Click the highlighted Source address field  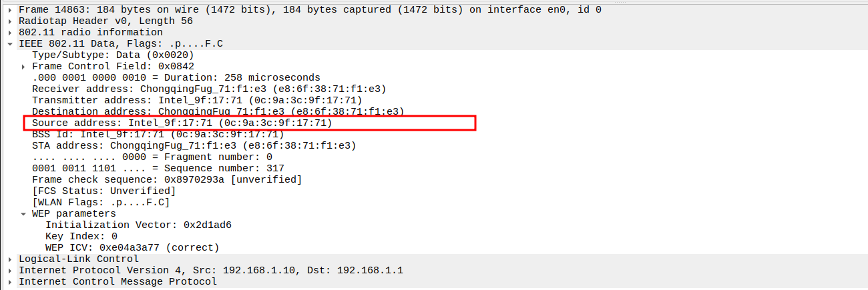pyautogui.click(x=182, y=123)
